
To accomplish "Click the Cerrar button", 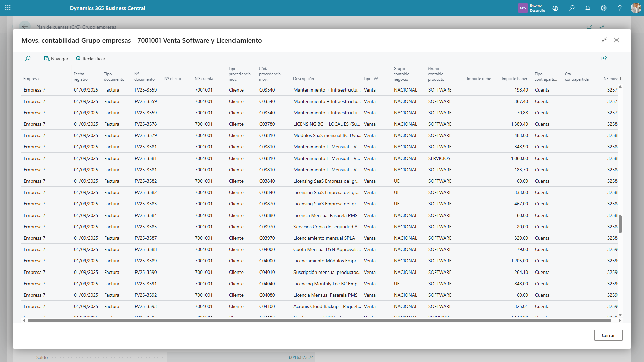I will click(x=608, y=335).
